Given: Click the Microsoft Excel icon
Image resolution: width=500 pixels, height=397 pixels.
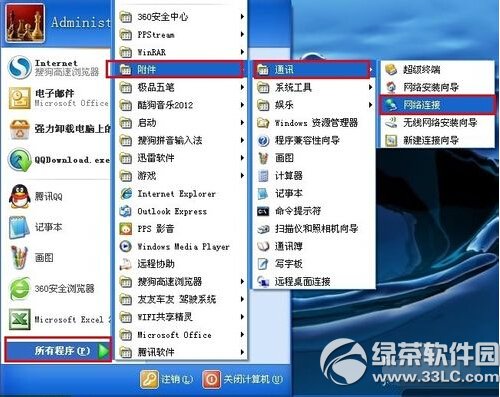Looking at the screenshot, I should coord(19,319).
